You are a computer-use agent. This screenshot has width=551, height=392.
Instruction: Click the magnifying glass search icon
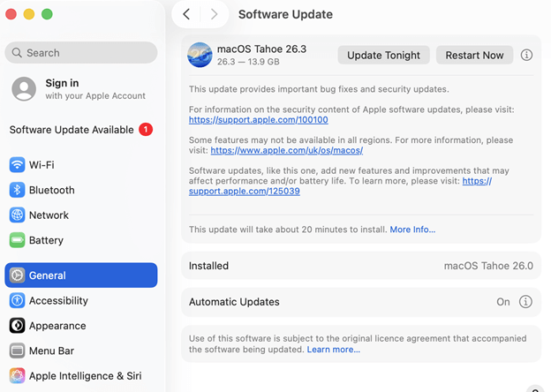17,53
